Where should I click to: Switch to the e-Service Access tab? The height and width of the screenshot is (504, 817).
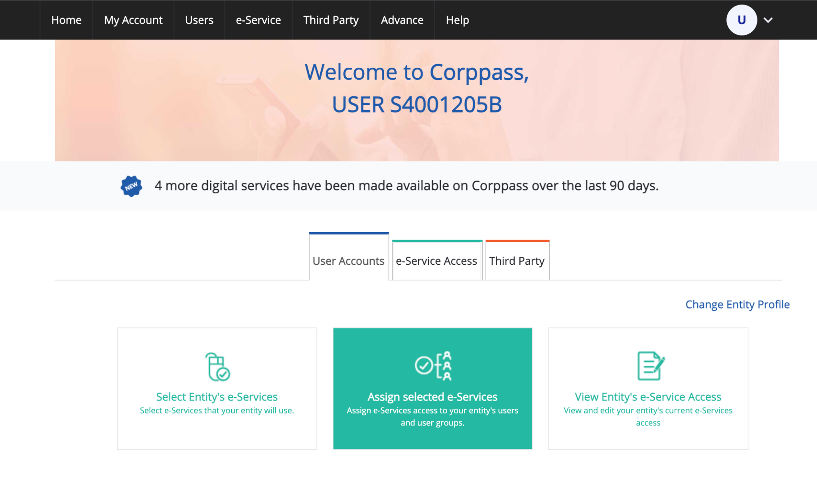click(437, 260)
